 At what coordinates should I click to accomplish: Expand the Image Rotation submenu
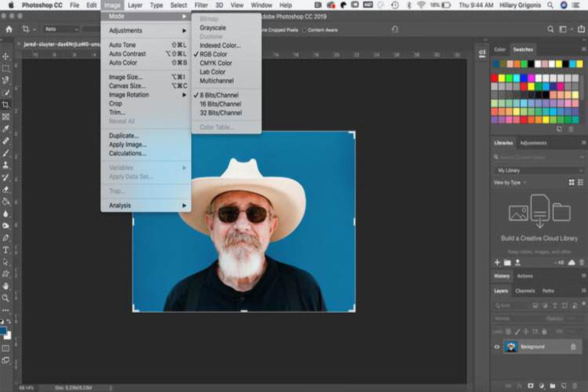pyautogui.click(x=146, y=95)
